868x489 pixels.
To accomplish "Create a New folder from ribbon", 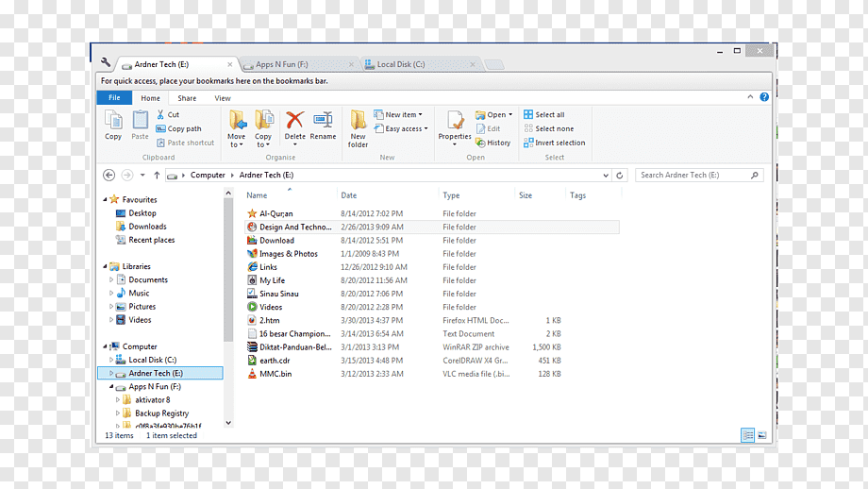I will pos(359,128).
